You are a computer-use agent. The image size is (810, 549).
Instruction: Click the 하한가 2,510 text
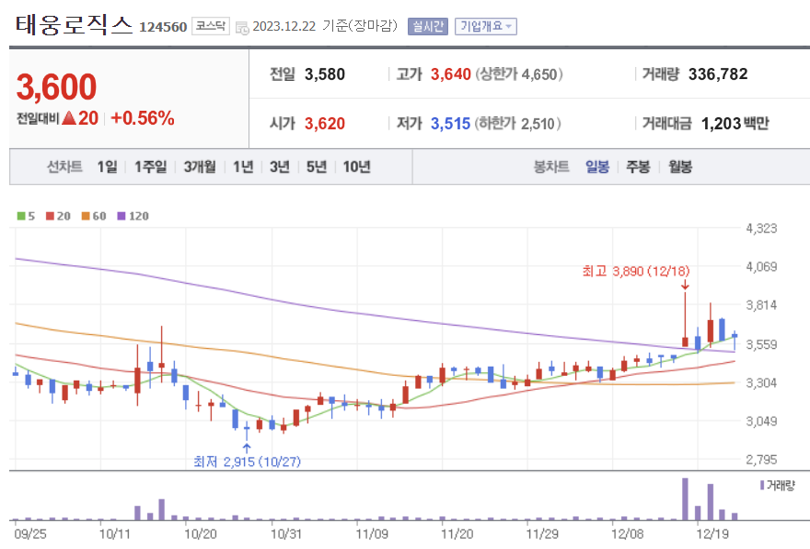[518, 124]
